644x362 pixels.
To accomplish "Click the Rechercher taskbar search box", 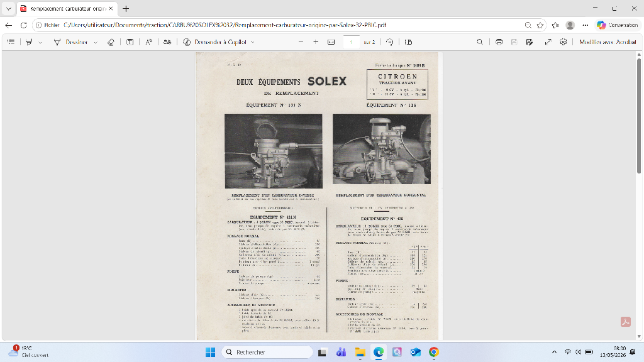I will [x=267, y=352].
